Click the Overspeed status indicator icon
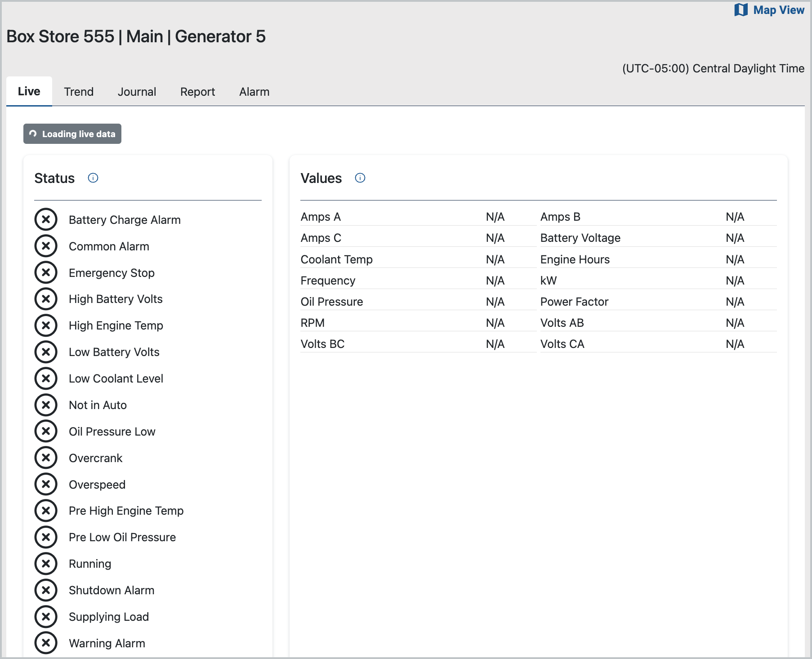The width and height of the screenshot is (812, 659). click(46, 484)
